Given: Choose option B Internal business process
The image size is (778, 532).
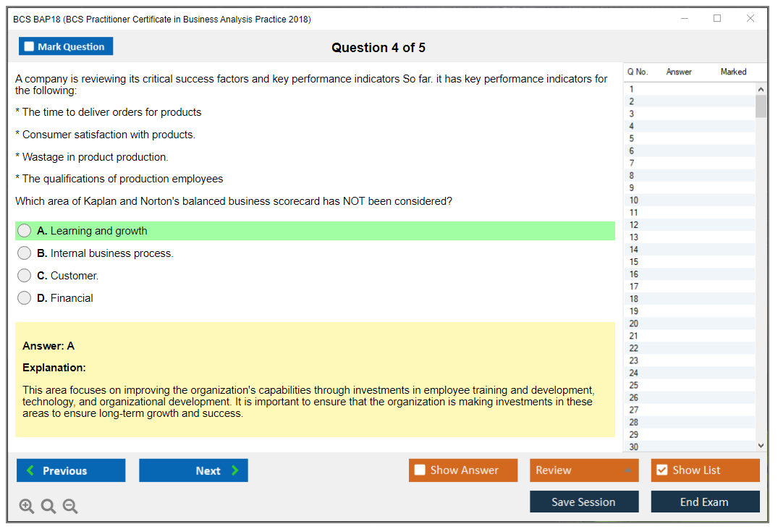Looking at the screenshot, I should click(25, 253).
